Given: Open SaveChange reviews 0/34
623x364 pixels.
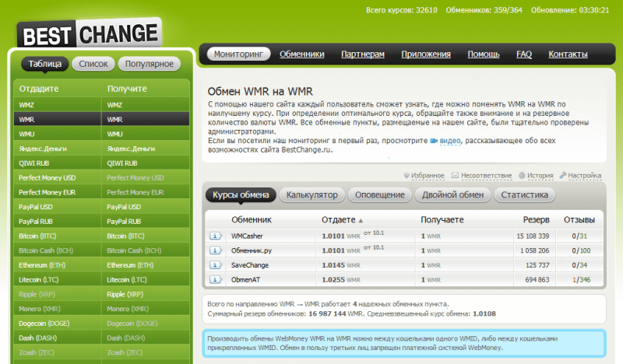Looking at the screenshot, I should point(579,265).
